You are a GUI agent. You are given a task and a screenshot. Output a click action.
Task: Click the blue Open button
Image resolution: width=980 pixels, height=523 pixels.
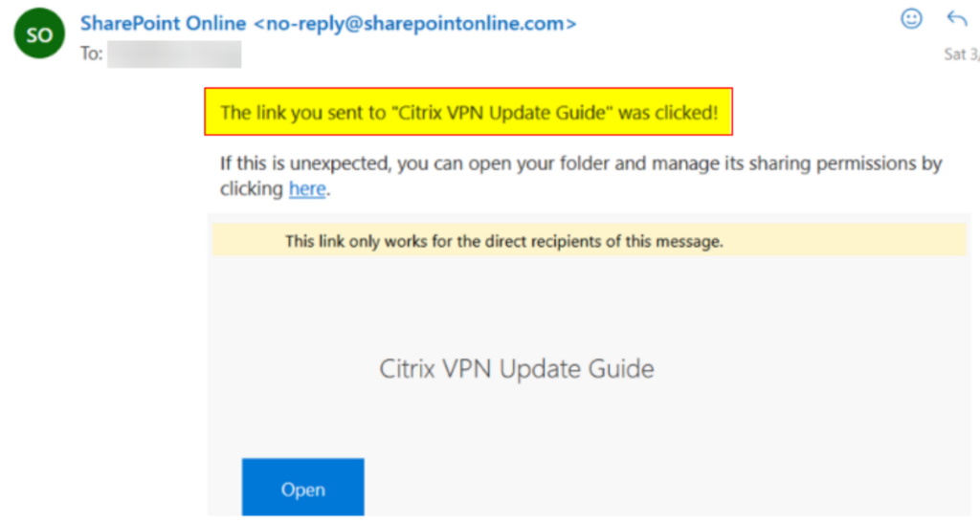click(x=303, y=488)
